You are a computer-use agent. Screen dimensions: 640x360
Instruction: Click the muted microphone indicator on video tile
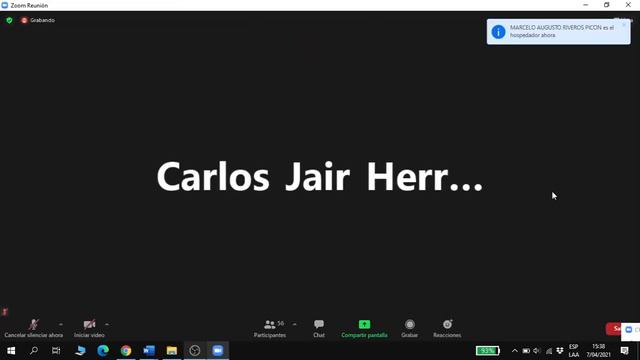[x=5, y=312]
